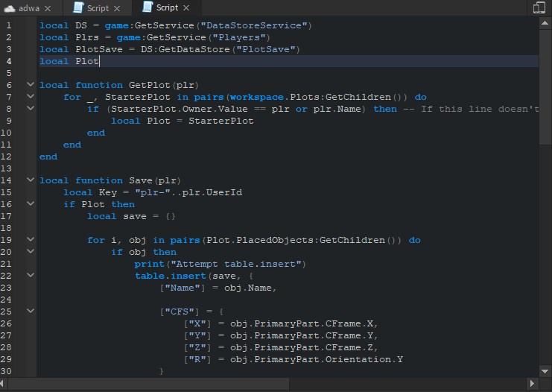Click the horizontal scrollbar thumb
The image size is (552, 392).
(x=148, y=383)
